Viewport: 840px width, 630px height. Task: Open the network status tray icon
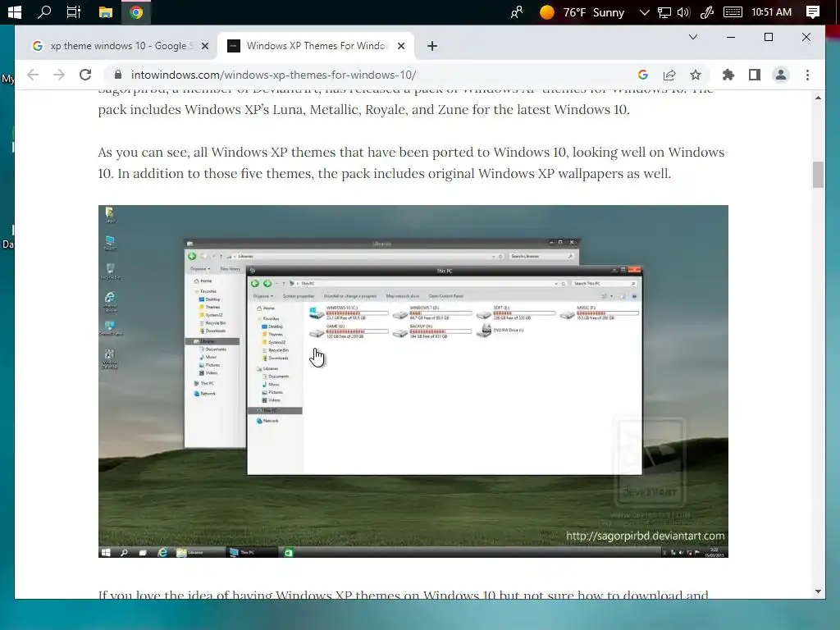click(x=664, y=11)
